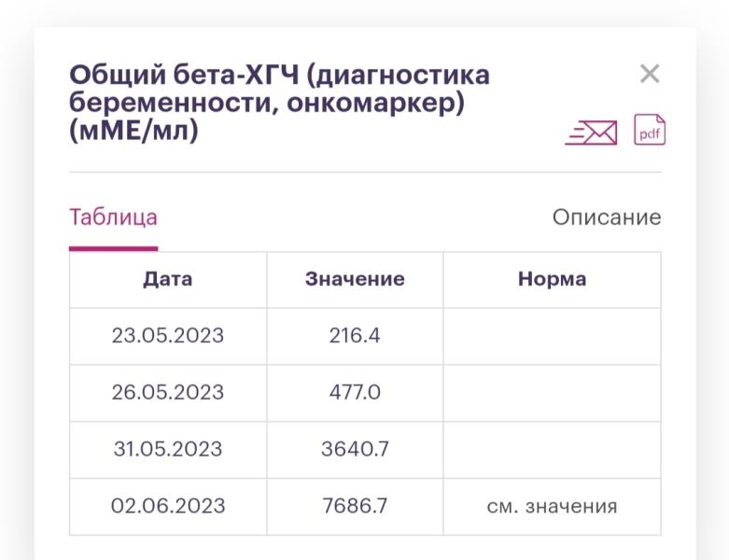
Task: Close the beta-ХГЧ results dialog
Action: pos(650,74)
